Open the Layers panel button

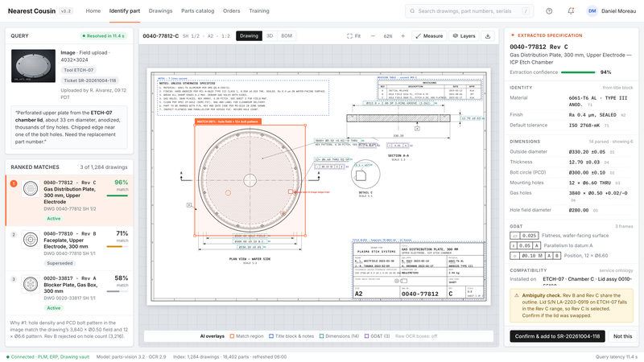pos(464,36)
